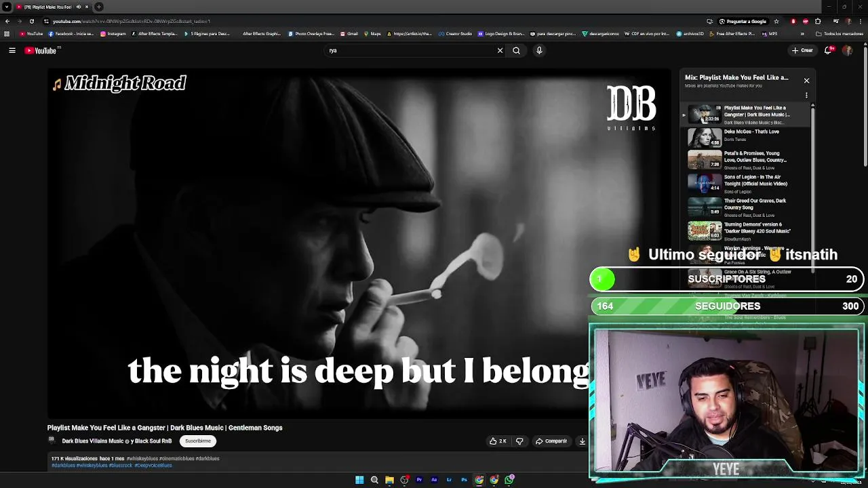The width and height of the screenshot is (868, 488).
Task: Mute the tab using the speaker icon
Action: (x=78, y=7)
